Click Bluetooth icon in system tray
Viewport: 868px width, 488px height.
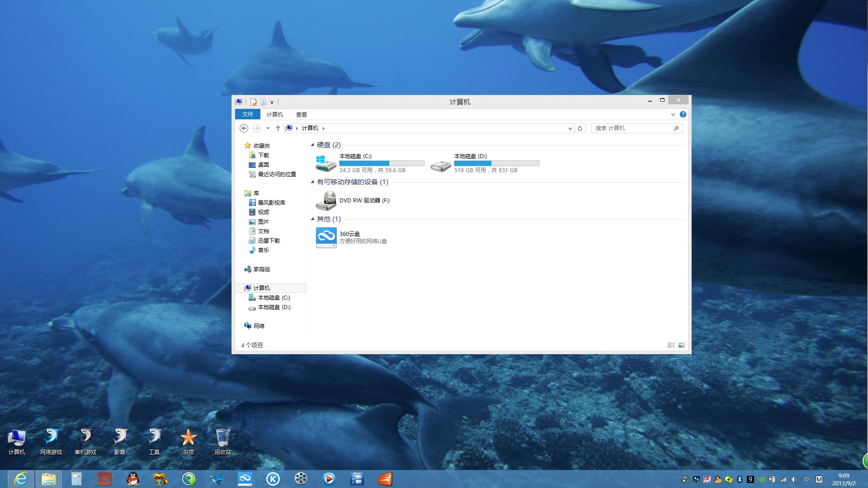[x=740, y=479]
